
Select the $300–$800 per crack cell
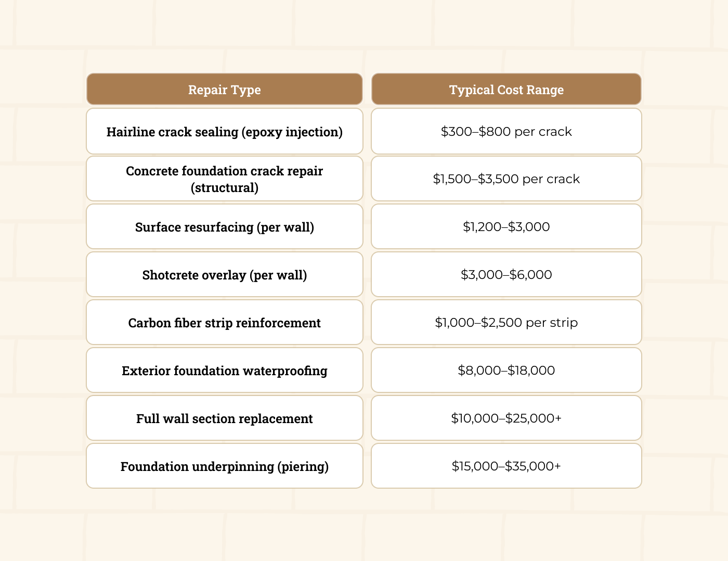[x=506, y=132]
